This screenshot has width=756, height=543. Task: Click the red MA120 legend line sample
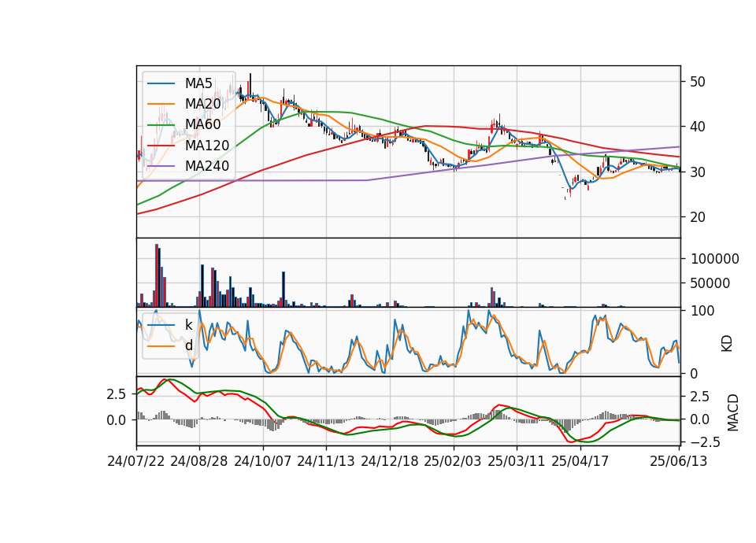point(161,145)
